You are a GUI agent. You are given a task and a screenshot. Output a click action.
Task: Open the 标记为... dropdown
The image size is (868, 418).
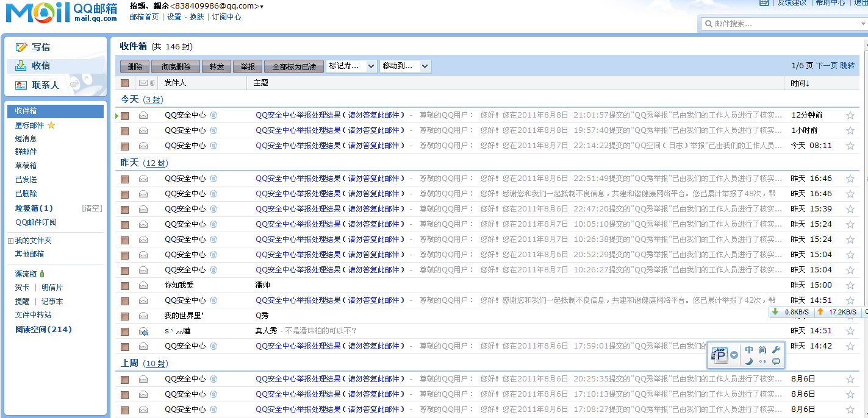point(352,66)
